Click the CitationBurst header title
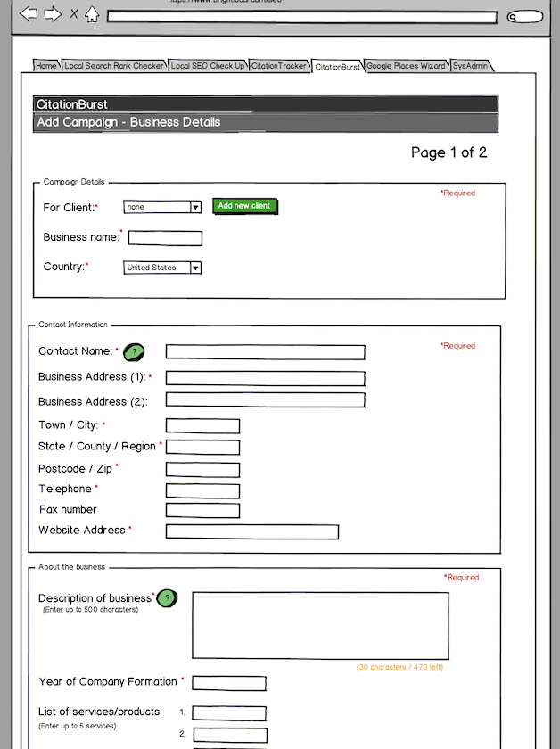560x749 pixels. point(72,104)
